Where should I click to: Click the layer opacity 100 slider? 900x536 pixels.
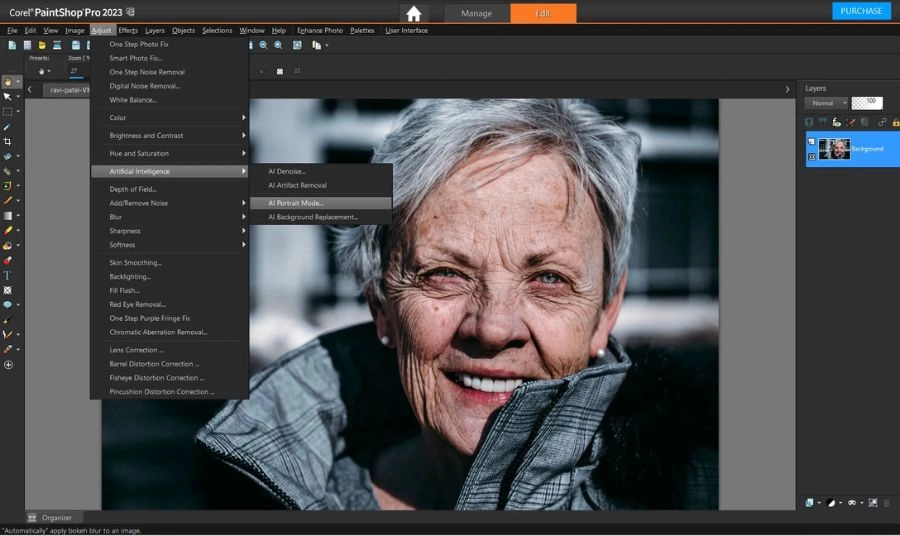[x=867, y=103]
